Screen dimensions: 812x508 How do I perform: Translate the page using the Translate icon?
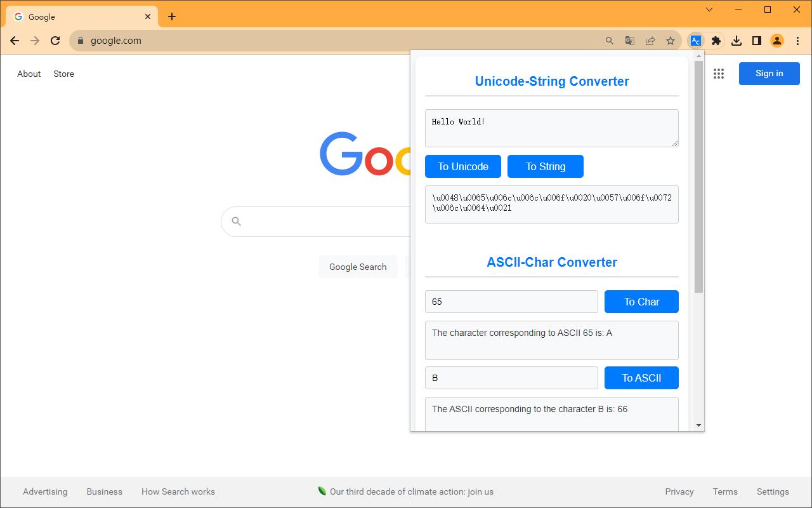(629, 40)
